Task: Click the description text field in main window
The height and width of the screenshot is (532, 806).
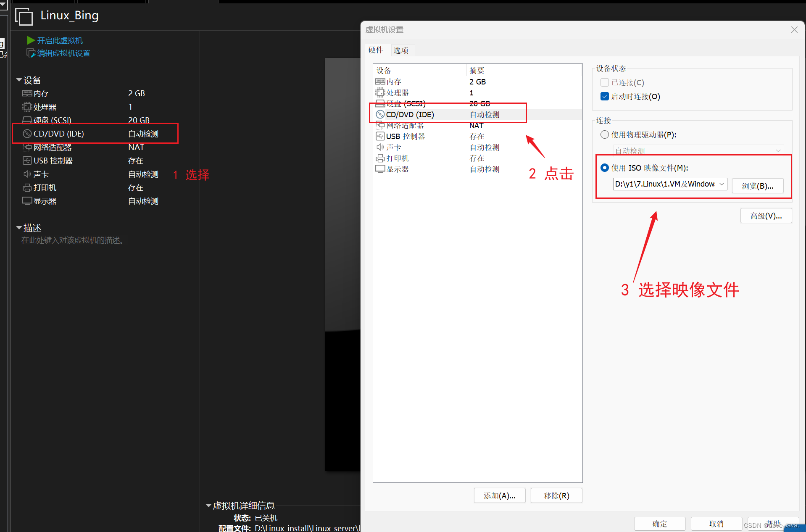Action: coord(73,240)
